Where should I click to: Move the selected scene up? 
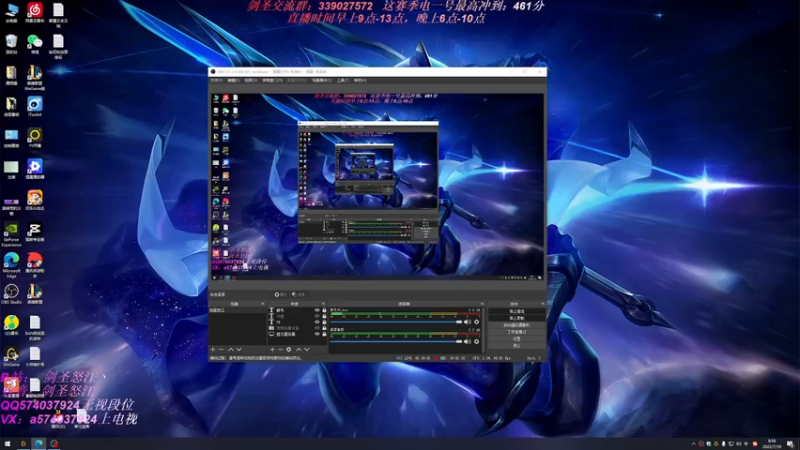coord(231,349)
